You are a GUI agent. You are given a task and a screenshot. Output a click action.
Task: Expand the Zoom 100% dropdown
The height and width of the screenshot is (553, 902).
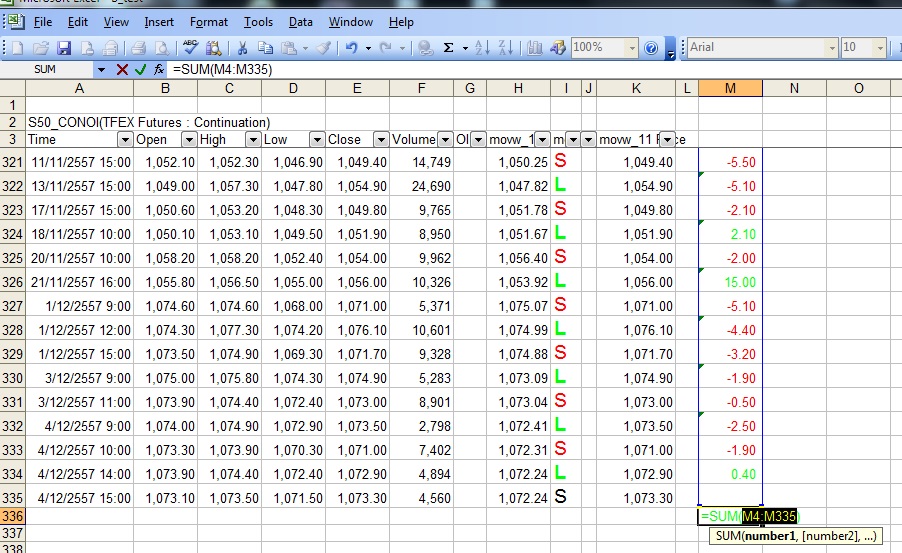pyautogui.click(x=632, y=48)
